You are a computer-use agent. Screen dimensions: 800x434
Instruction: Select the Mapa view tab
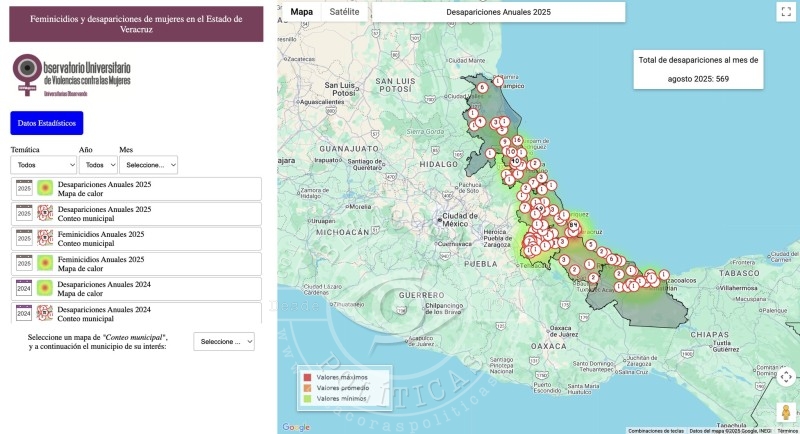point(301,12)
